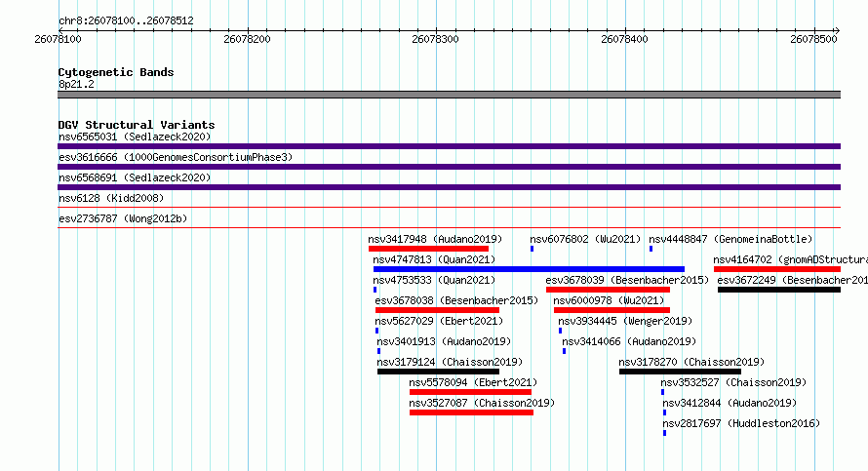Click the 26078100 ruler position label
Image resolution: width=868 pixels, height=471 pixels.
tap(58, 39)
